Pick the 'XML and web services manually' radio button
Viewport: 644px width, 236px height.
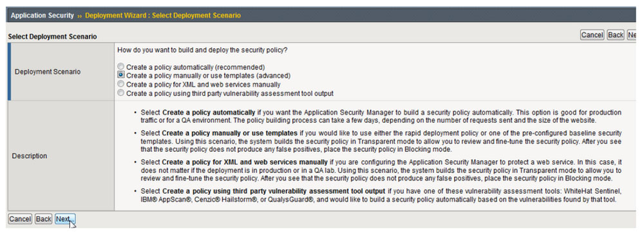(x=120, y=84)
